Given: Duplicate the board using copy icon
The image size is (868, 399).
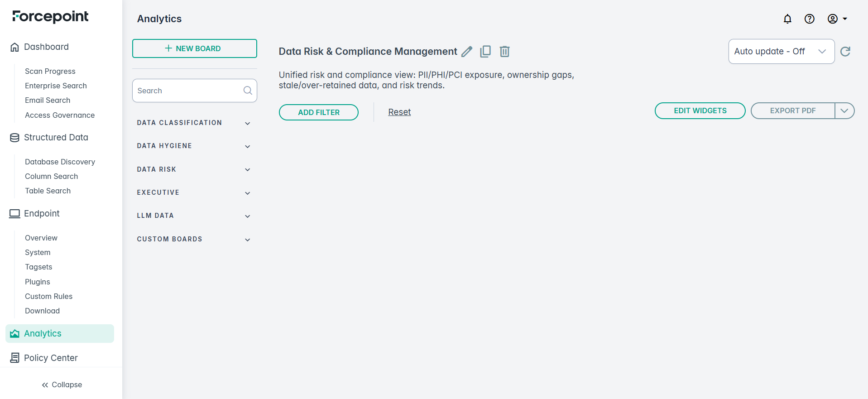Looking at the screenshot, I should pos(485,52).
